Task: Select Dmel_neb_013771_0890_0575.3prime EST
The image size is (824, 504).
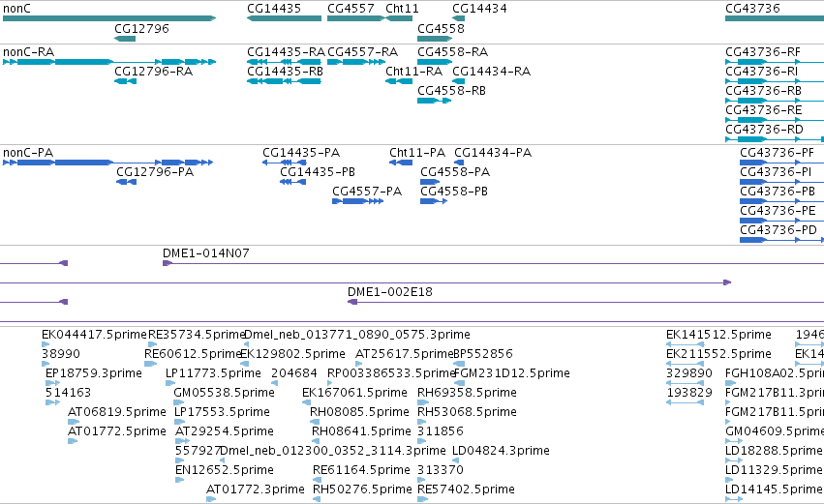Action: (x=357, y=335)
